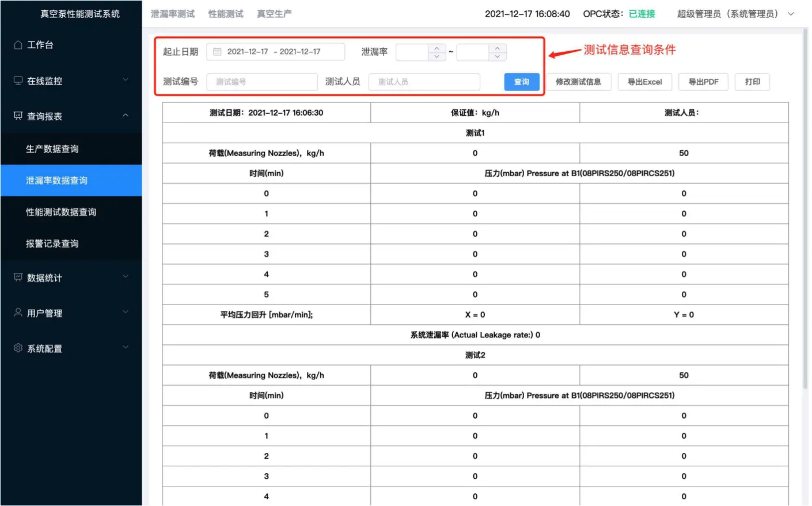Increase the second 泄漏率 value
Image resolution: width=812 pixels, height=506 pixels.
(498, 48)
